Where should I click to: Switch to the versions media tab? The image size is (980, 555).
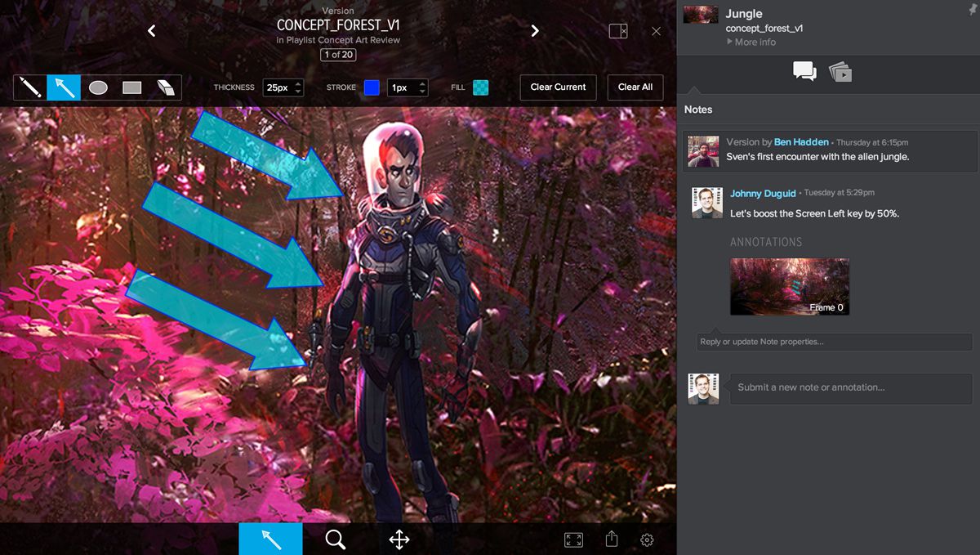840,72
